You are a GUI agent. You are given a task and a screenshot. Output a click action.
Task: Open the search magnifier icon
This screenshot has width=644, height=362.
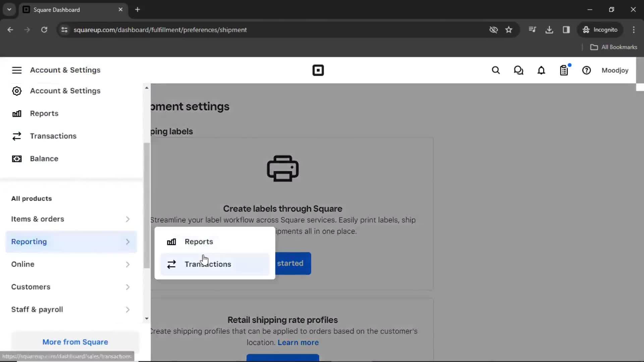pyautogui.click(x=496, y=70)
